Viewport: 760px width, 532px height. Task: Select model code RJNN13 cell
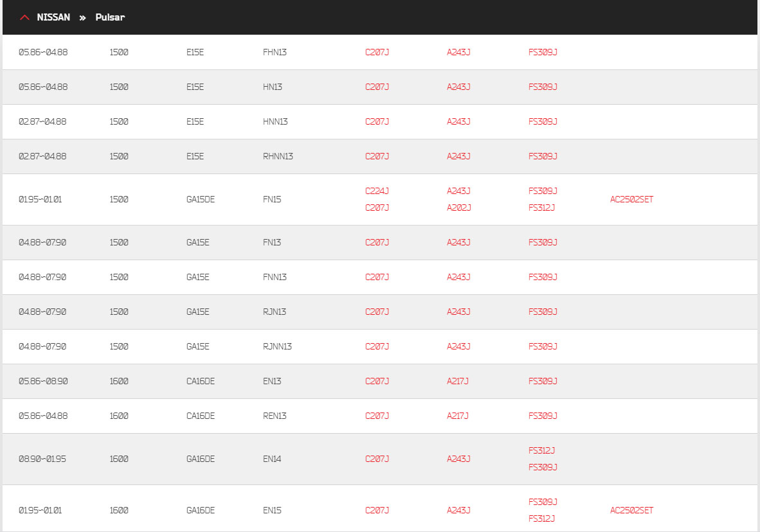[277, 346]
